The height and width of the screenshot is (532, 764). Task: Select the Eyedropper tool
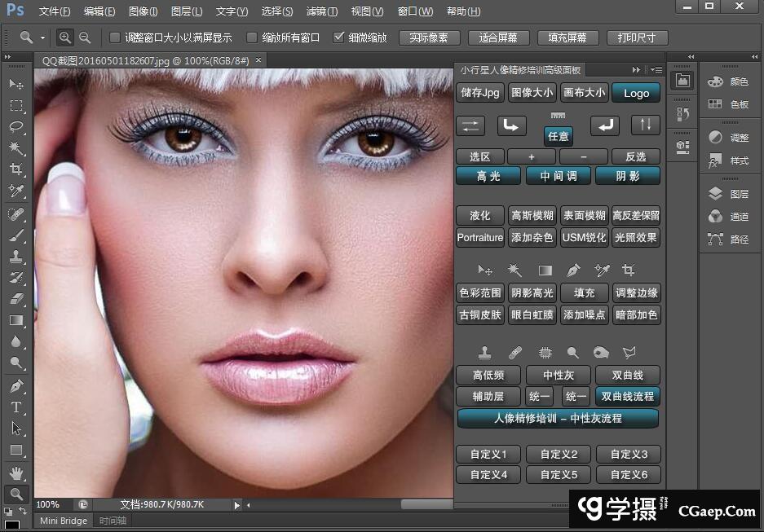tap(15, 191)
